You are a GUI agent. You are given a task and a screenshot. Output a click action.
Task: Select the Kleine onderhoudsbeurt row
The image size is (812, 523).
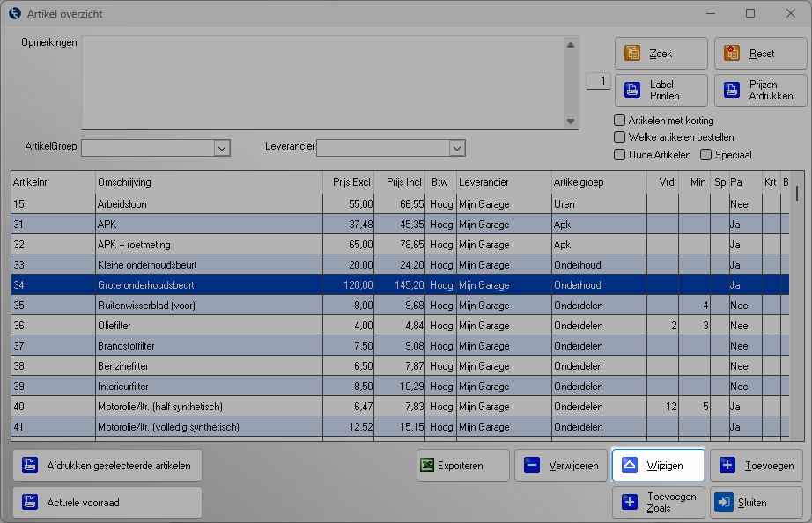coord(400,265)
